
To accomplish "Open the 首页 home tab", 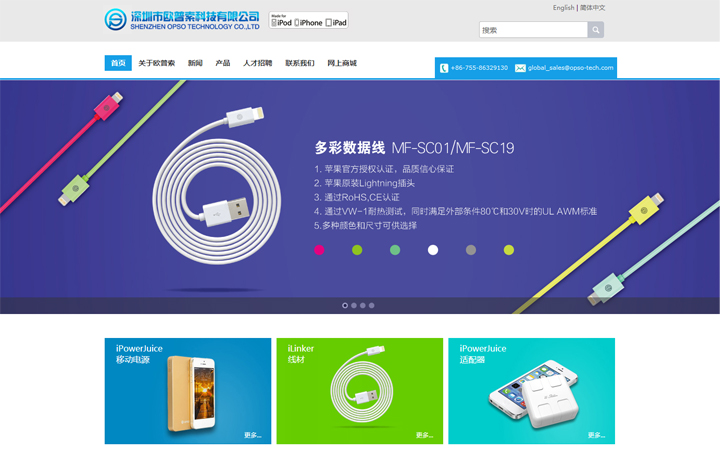I will [118, 63].
